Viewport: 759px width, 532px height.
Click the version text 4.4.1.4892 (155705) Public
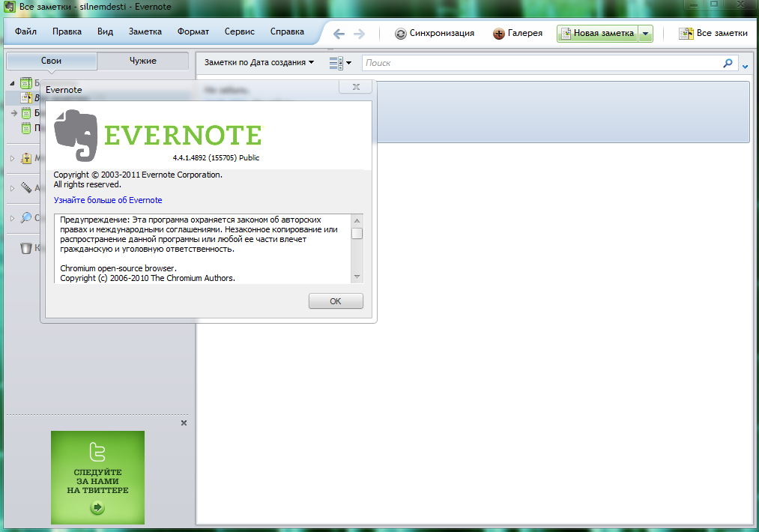[x=216, y=158]
